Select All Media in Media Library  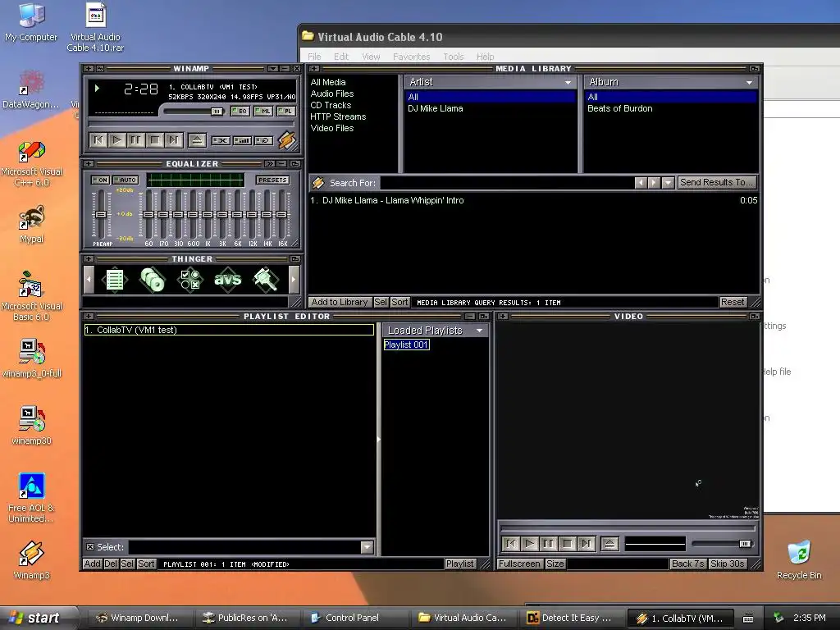tap(328, 82)
